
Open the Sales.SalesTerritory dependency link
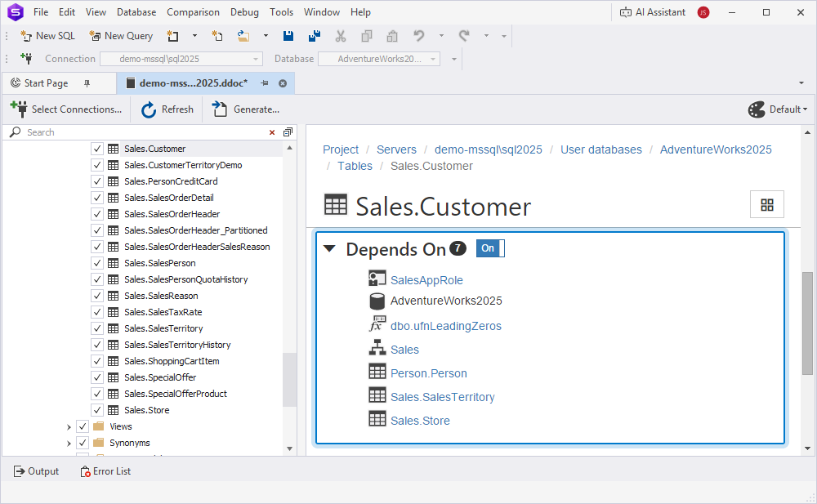coord(442,397)
